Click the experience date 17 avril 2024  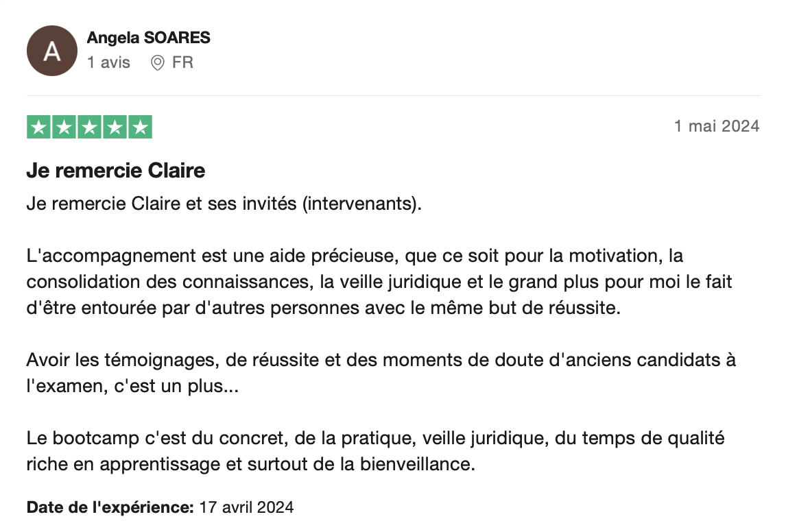(246, 507)
